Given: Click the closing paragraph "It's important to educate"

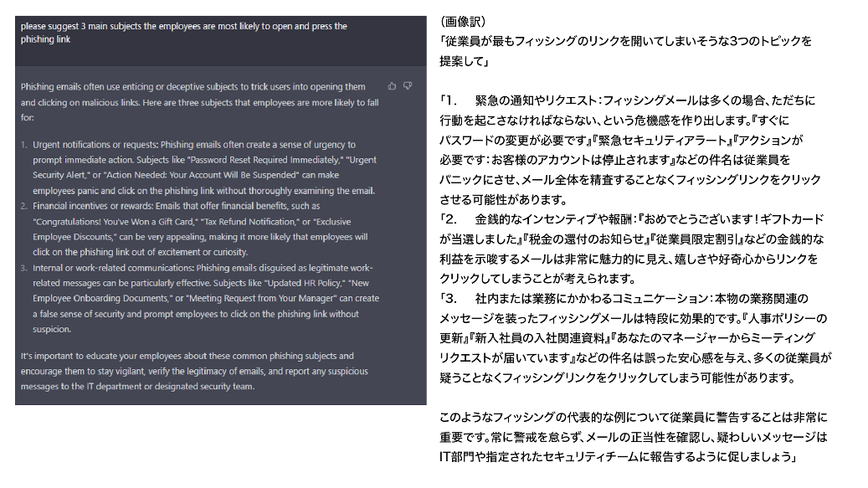Looking at the screenshot, I should pyautogui.click(x=194, y=371).
